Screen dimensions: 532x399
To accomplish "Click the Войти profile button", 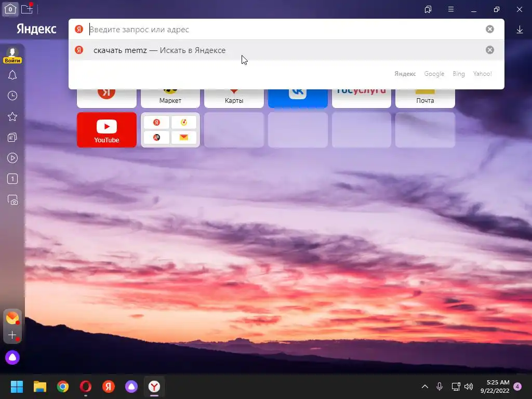I will (12, 55).
